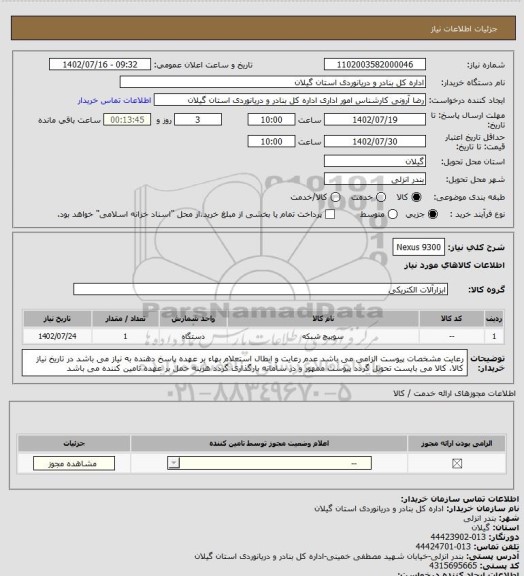This screenshot has width=524, height=576.
Task: Click the phone number 44424701-013
Action: click(x=443, y=547)
